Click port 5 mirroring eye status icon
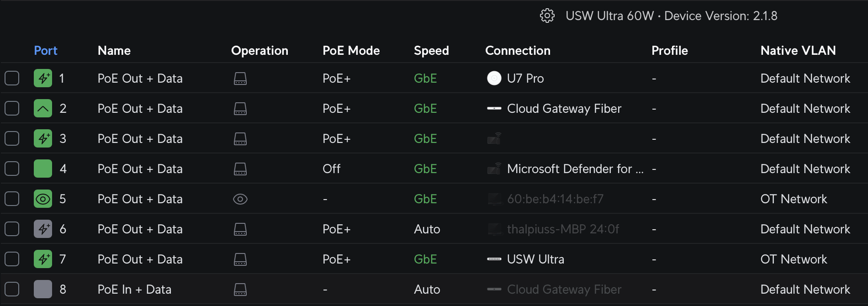The height and width of the screenshot is (306, 868). 43,199
